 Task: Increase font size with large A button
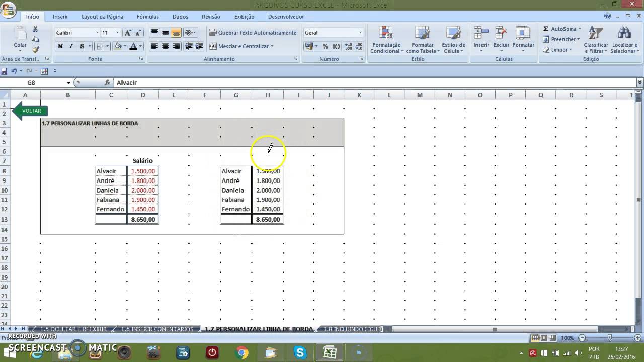point(128,33)
